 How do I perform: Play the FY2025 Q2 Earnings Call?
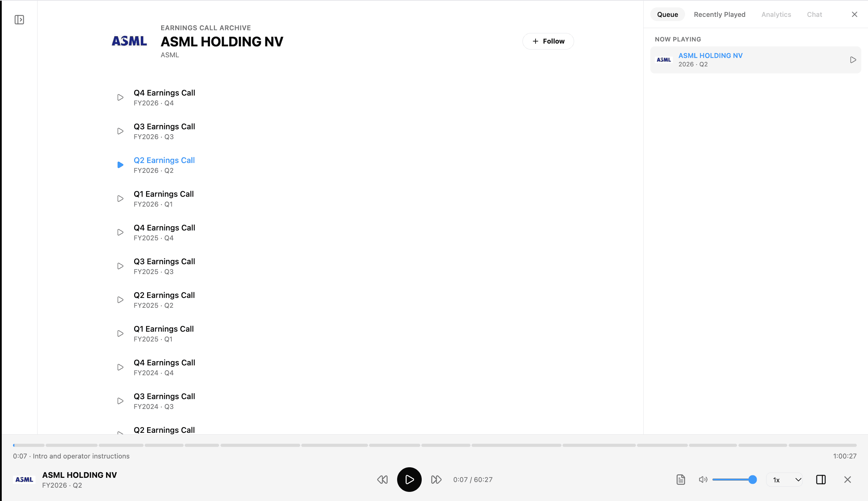point(120,300)
